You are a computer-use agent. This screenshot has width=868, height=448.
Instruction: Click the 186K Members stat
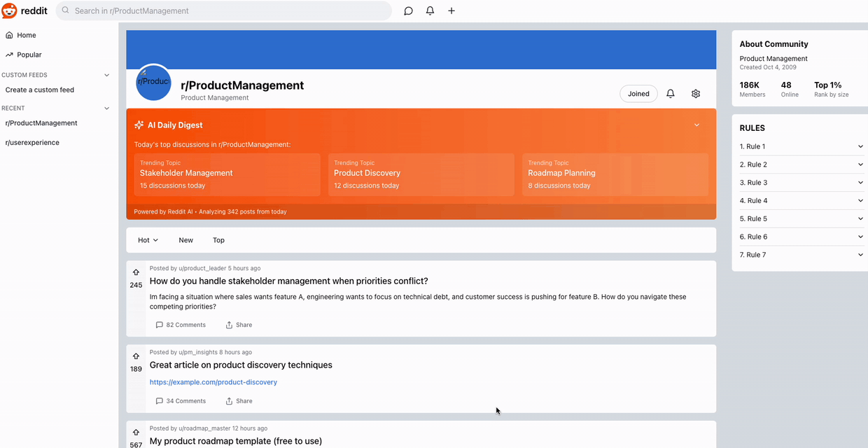[x=752, y=89]
